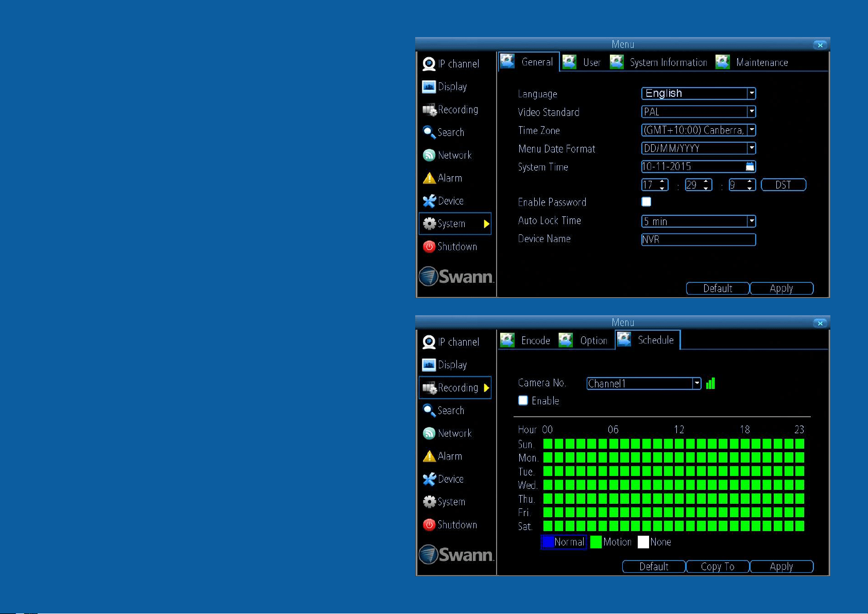
Task: Click Network icon in top menu sidebar
Action: point(429,155)
